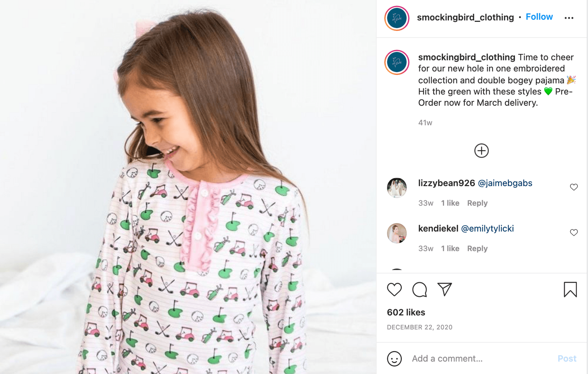Open the comment bubble icon
This screenshot has width=588, height=374.
[x=420, y=290]
